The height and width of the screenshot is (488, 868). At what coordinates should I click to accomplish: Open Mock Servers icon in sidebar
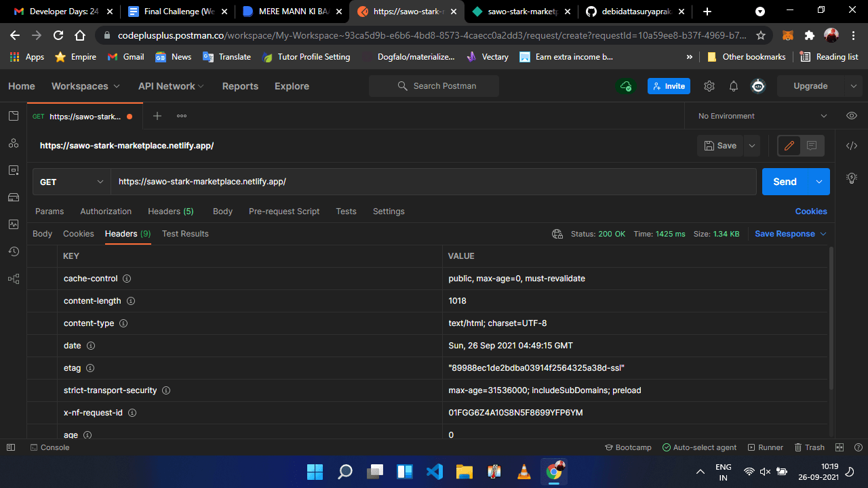click(14, 197)
